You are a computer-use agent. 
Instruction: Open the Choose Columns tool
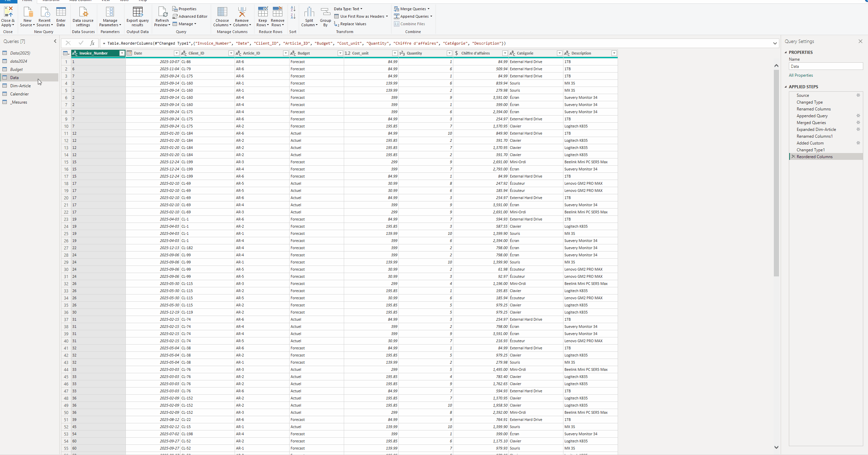(x=222, y=17)
